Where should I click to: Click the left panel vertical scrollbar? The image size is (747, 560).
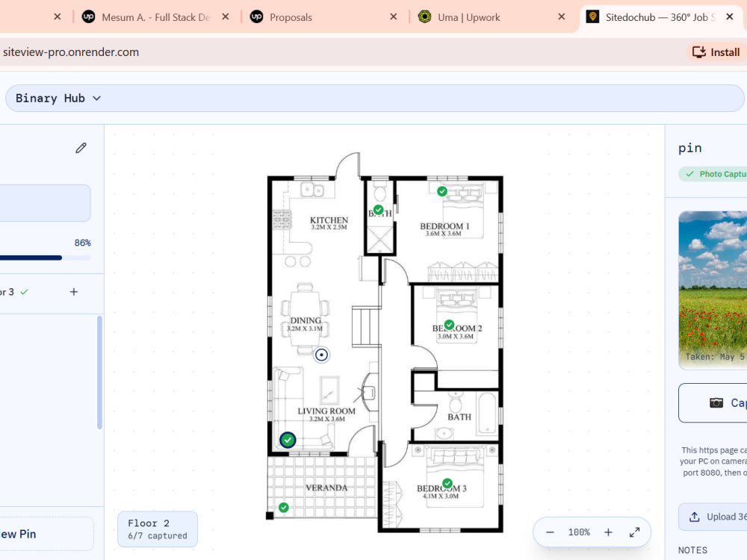click(x=99, y=373)
